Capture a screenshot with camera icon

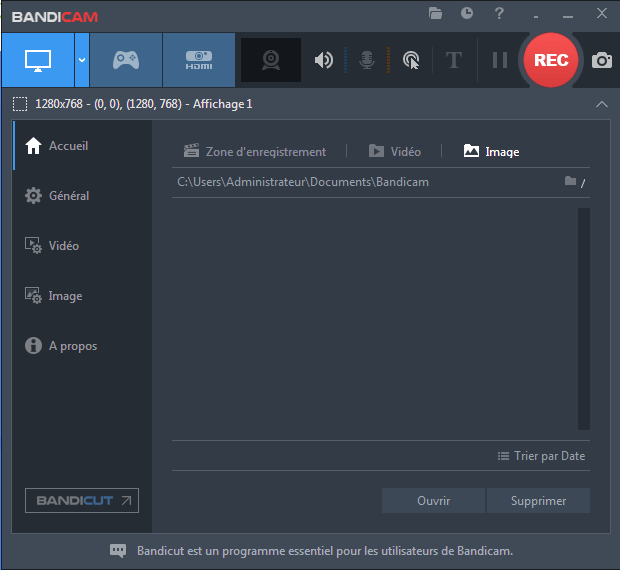click(x=602, y=60)
